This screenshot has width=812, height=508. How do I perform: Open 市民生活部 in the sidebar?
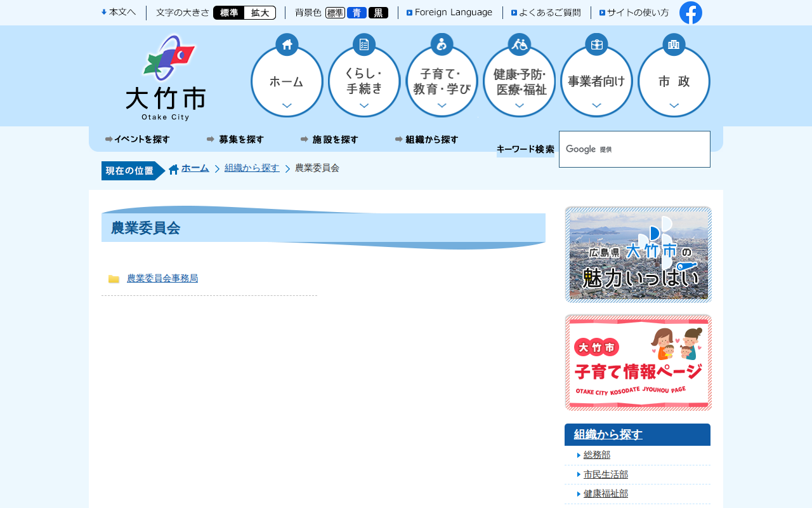point(606,474)
